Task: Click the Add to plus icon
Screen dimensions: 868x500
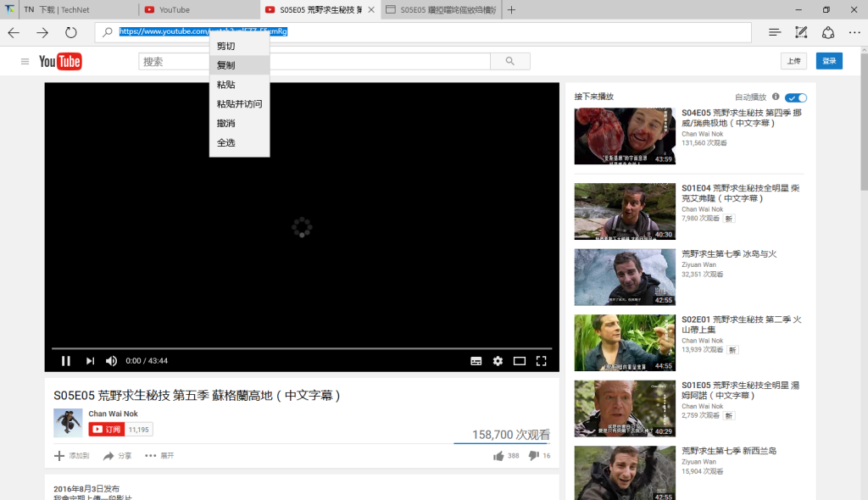Action: coord(59,456)
